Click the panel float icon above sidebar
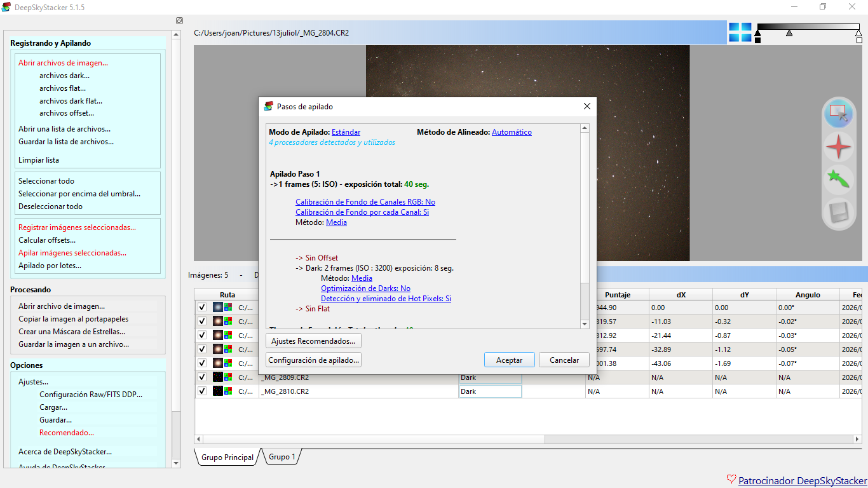Screen dimensions: 868x488 [x=179, y=20]
